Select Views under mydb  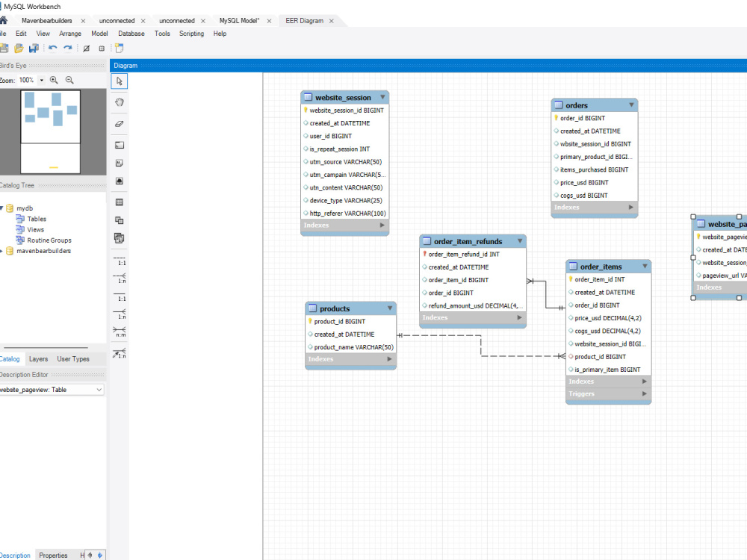pos(36,229)
